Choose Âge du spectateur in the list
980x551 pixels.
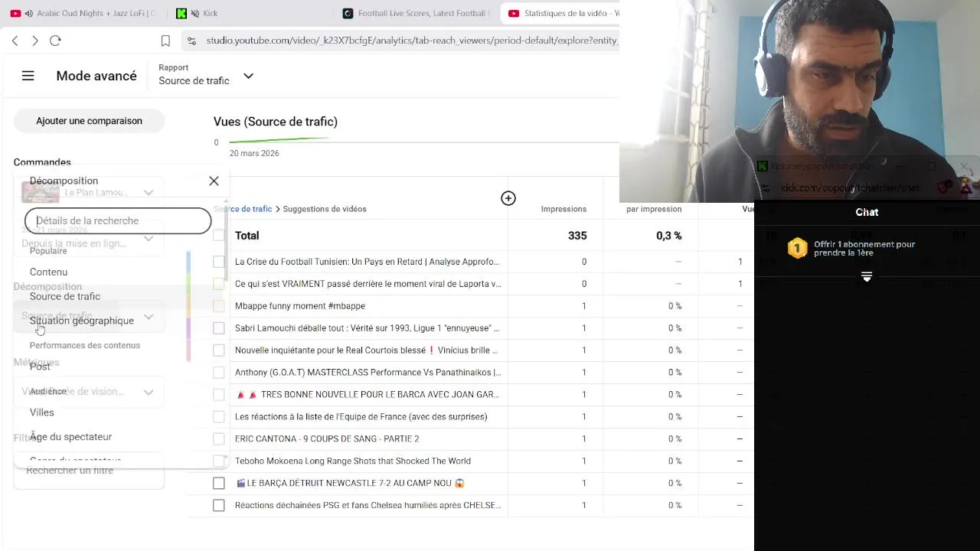(x=70, y=437)
